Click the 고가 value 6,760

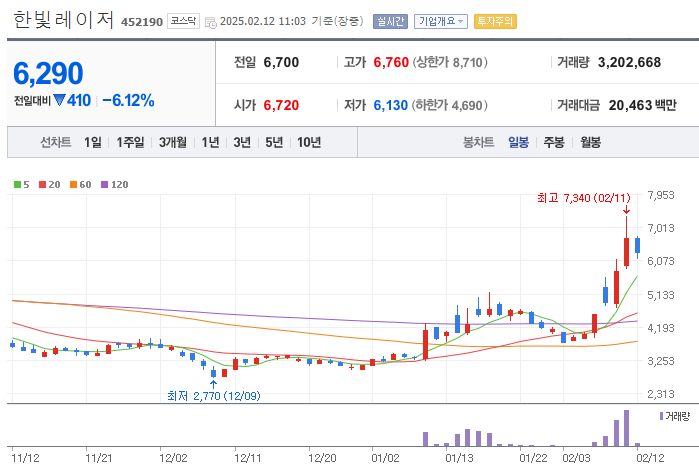point(391,62)
